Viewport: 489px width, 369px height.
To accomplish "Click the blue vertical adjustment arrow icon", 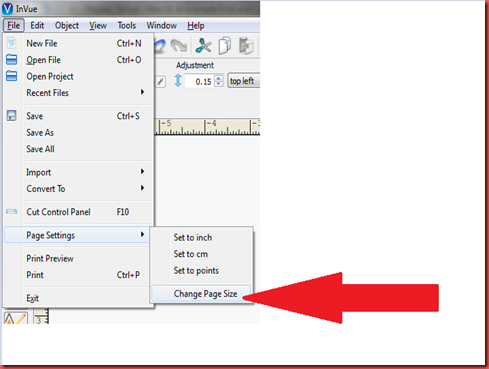I will pyautogui.click(x=178, y=81).
